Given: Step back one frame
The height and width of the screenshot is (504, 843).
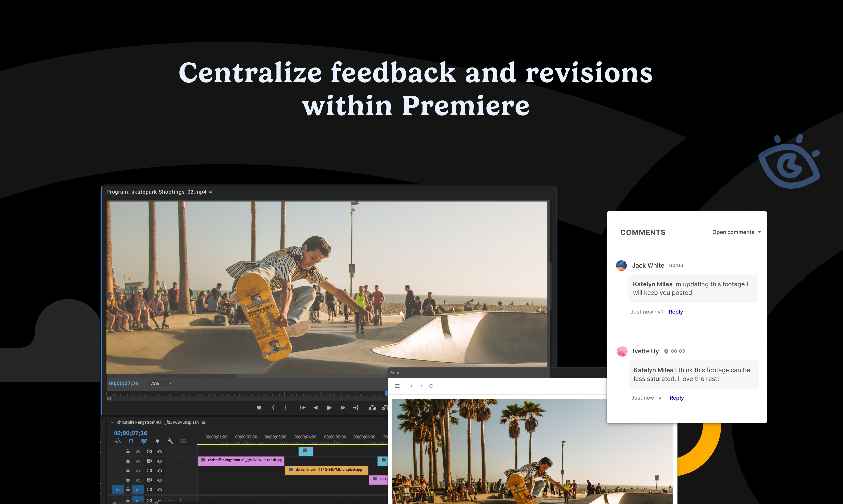Looking at the screenshot, I should [x=316, y=408].
